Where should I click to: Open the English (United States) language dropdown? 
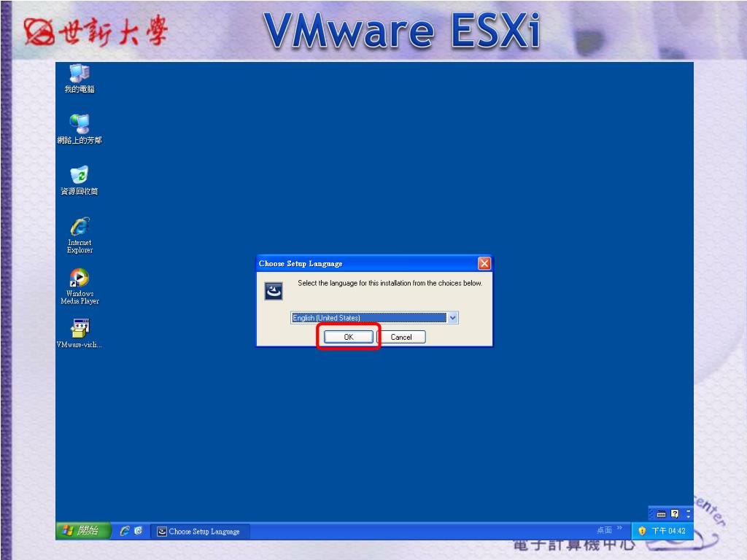(374, 318)
